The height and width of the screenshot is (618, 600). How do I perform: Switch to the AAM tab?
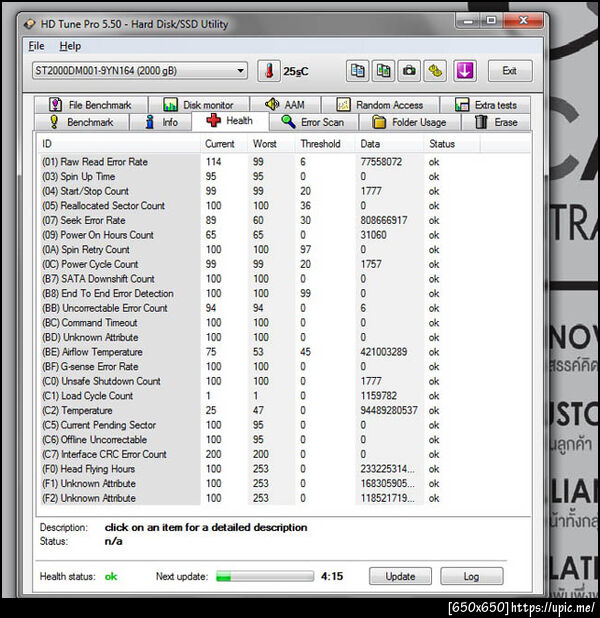285,105
